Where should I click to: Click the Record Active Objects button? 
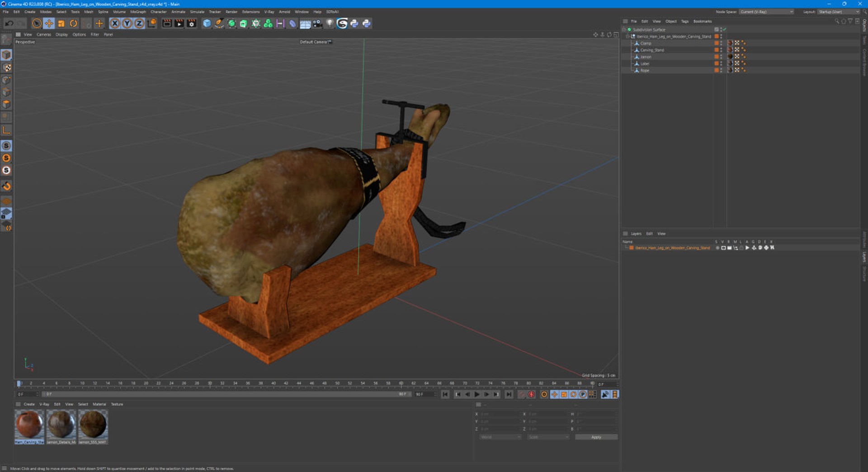point(521,395)
